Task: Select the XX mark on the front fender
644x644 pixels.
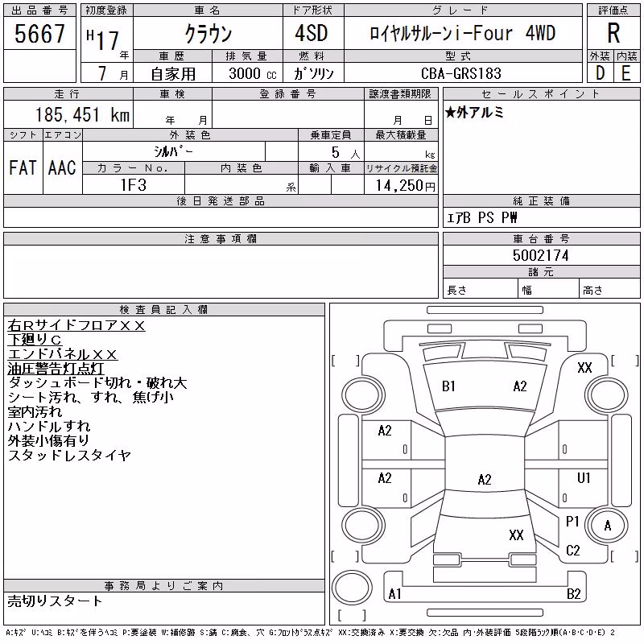Action: click(x=584, y=368)
